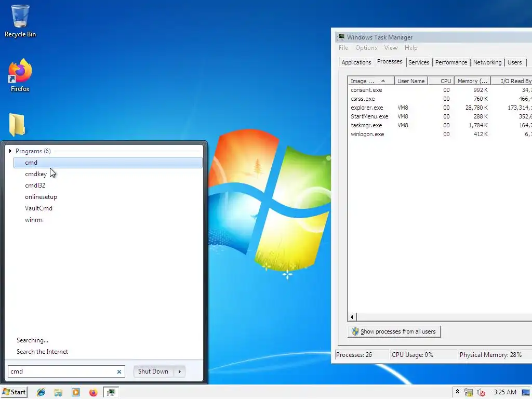The image size is (532, 399).
Task: Sort processes by Image Name column
Action: [x=371, y=81]
